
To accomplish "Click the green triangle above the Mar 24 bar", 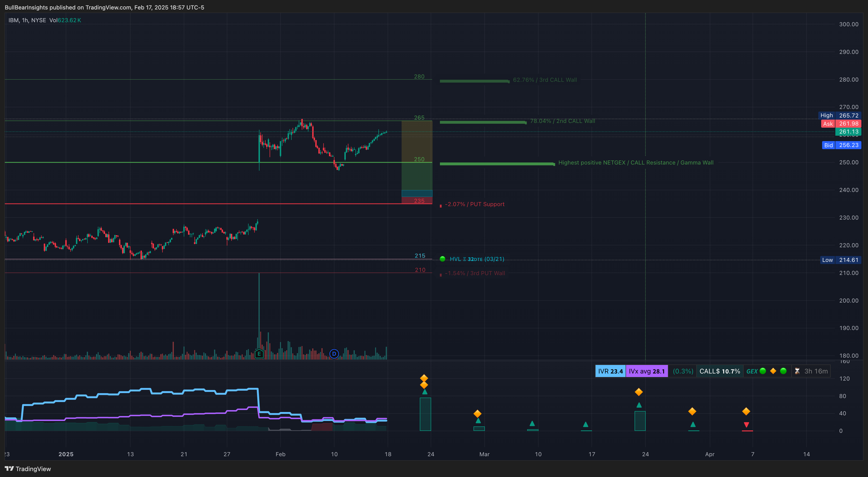I will click(x=639, y=405).
